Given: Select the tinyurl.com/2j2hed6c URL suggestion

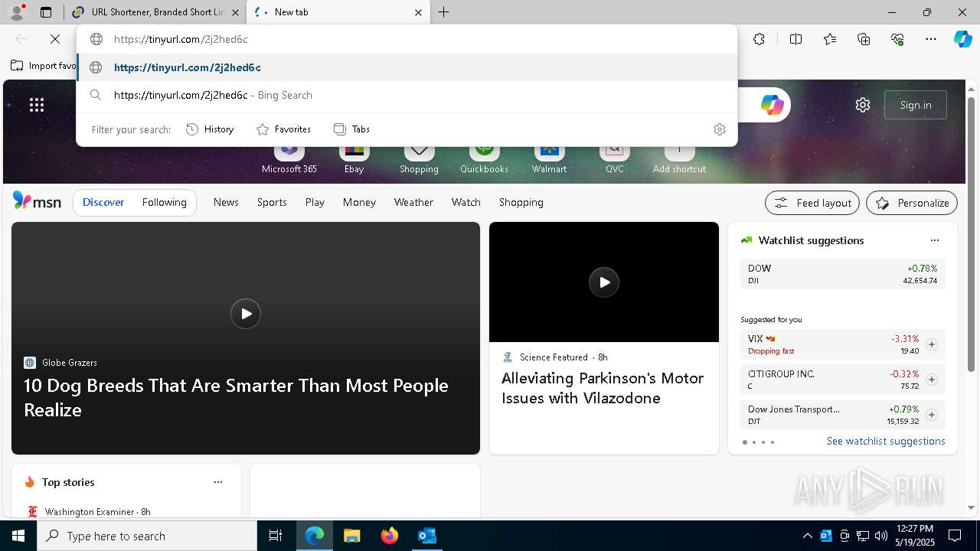Looking at the screenshot, I should tap(407, 67).
